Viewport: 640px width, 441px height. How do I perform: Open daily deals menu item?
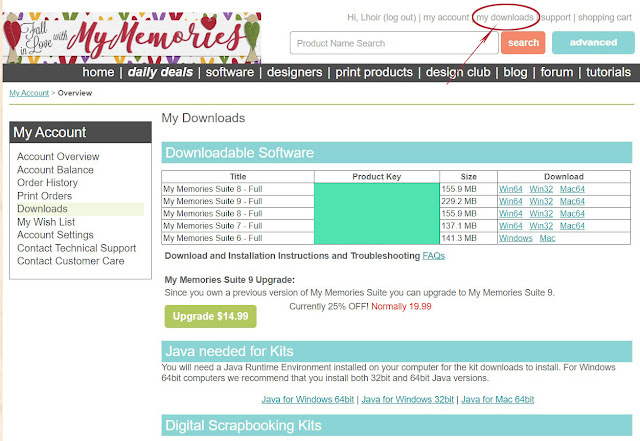(160, 72)
